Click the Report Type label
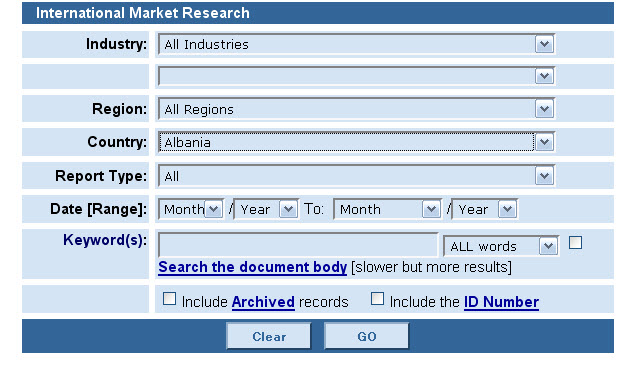 [x=101, y=176]
